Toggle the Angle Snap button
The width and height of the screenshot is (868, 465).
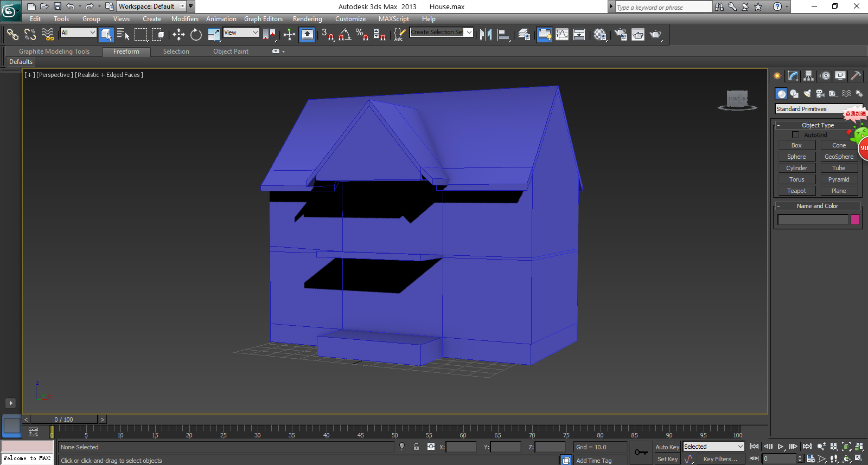click(x=344, y=35)
